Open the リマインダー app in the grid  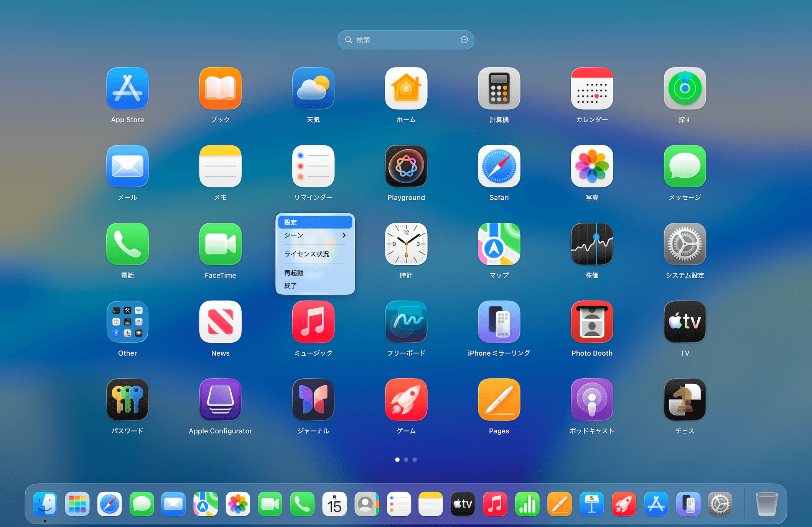(313, 166)
